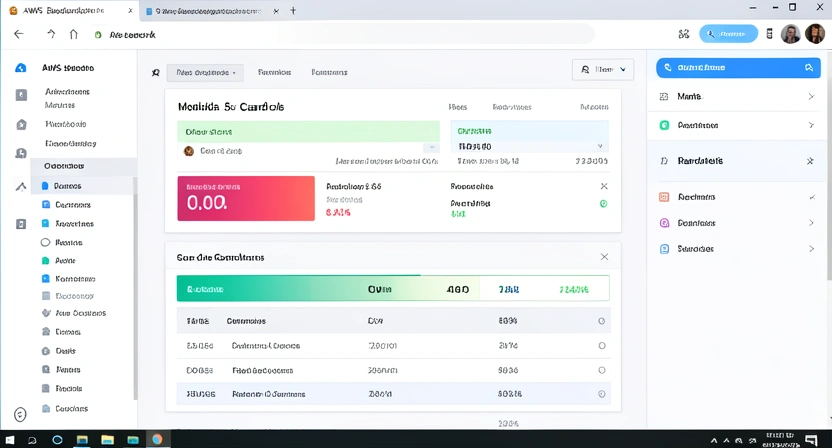
Task: Click the AWS cloud logo in sidebar
Action: click(x=21, y=68)
